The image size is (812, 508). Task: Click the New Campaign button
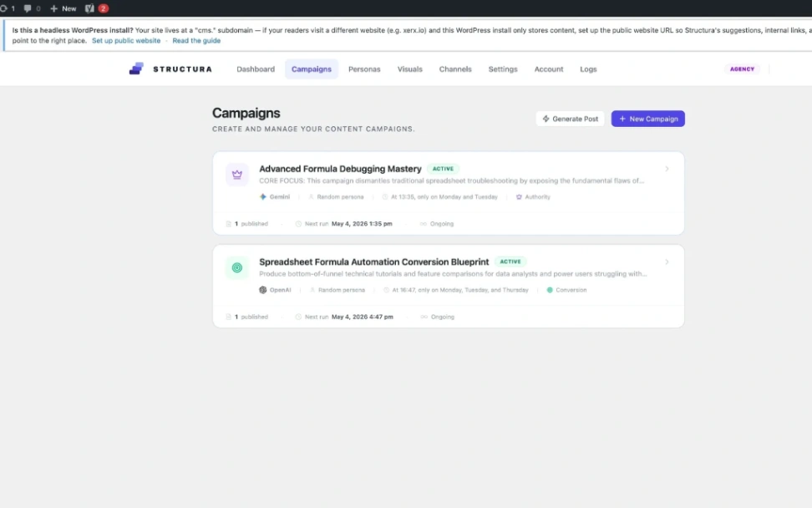pos(647,119)
